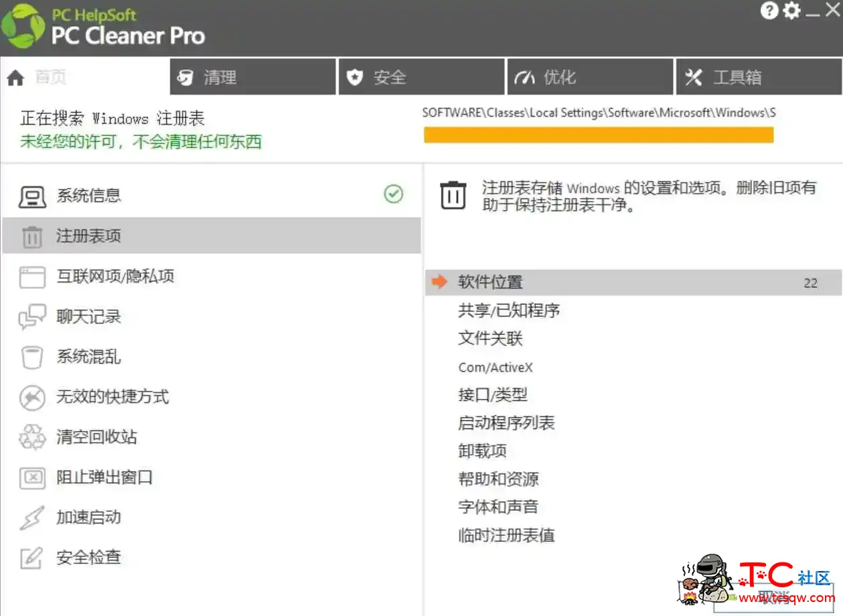Open settings gear icon in title bar
Screen dimensions: 843x616
(x=791, y=11)
